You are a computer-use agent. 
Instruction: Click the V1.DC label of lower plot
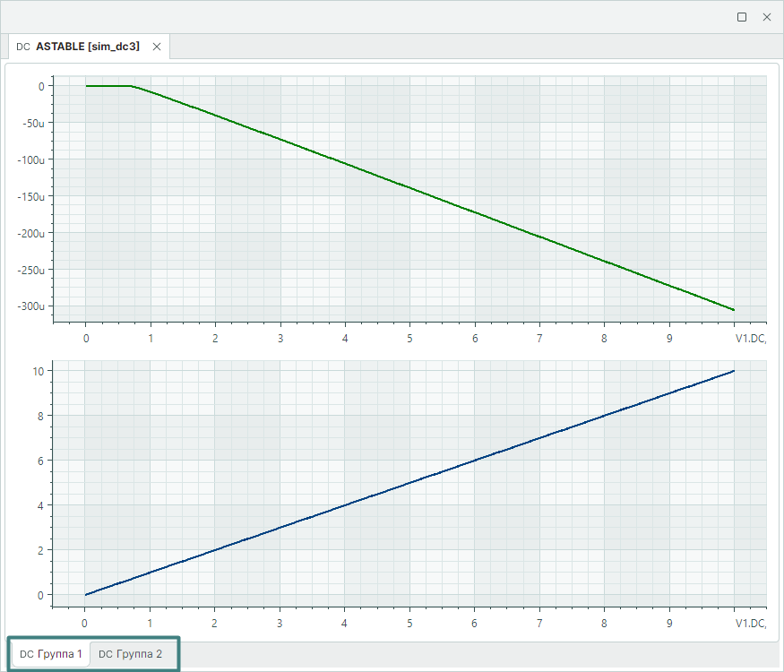pos(750,623)
